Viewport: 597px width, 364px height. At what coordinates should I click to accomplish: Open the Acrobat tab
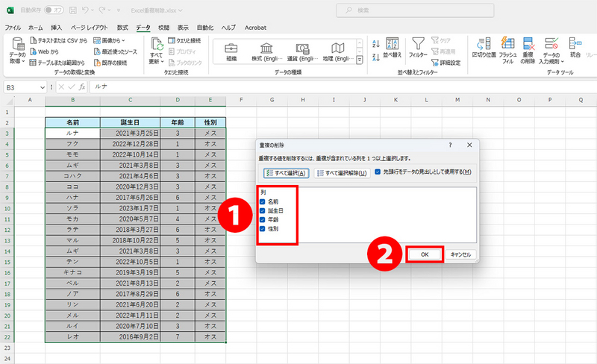pyautogui.click(x=255, y=28)
